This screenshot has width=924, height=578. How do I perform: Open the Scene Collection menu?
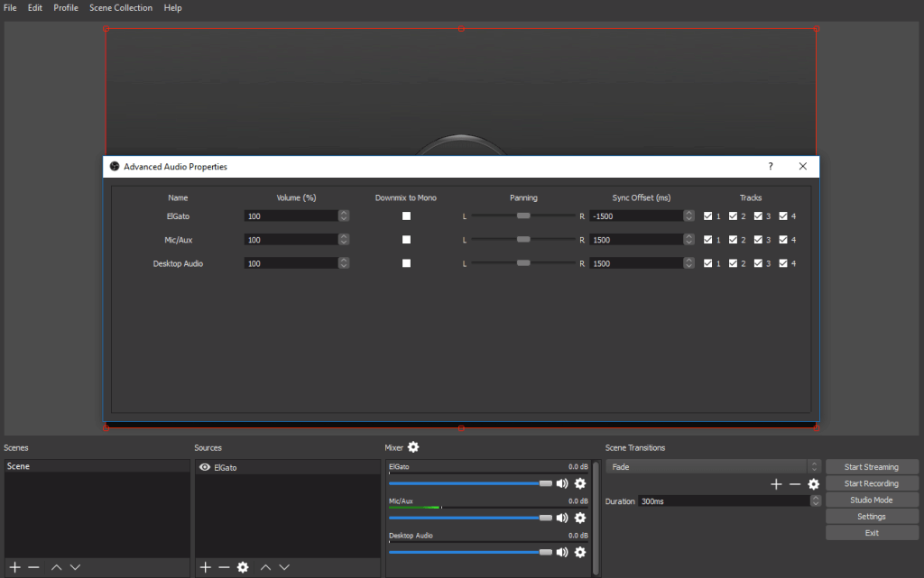coord(121,7)
